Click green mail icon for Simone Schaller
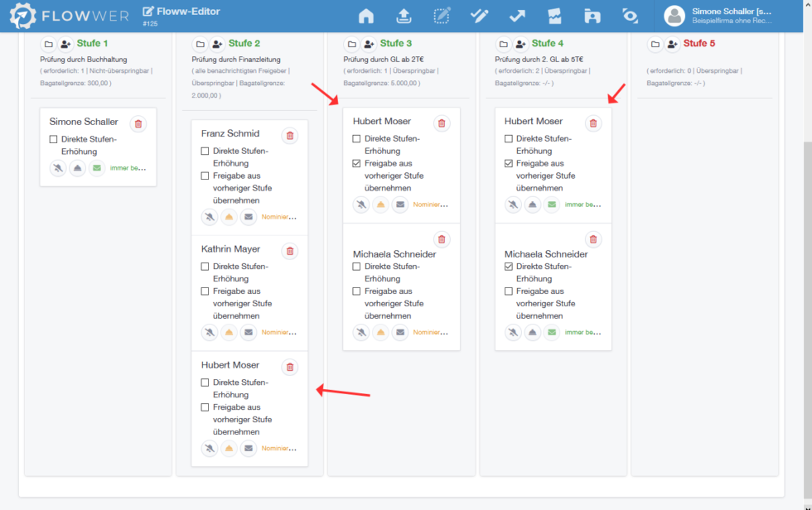 tap(97, 168)
